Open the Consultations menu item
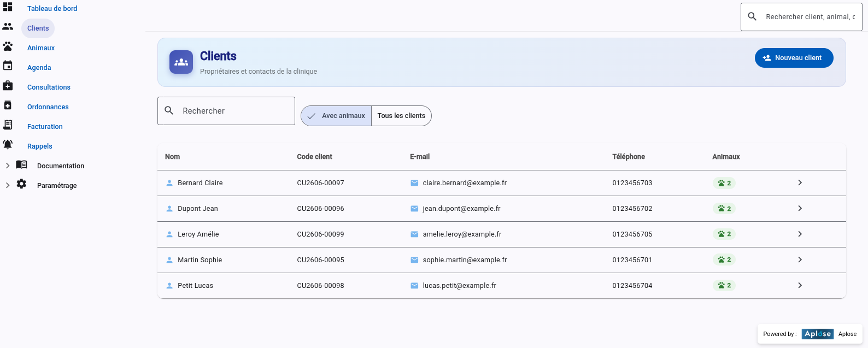This screenshot has width=868, height=348. pyautogui.click(x=49, y=87)
